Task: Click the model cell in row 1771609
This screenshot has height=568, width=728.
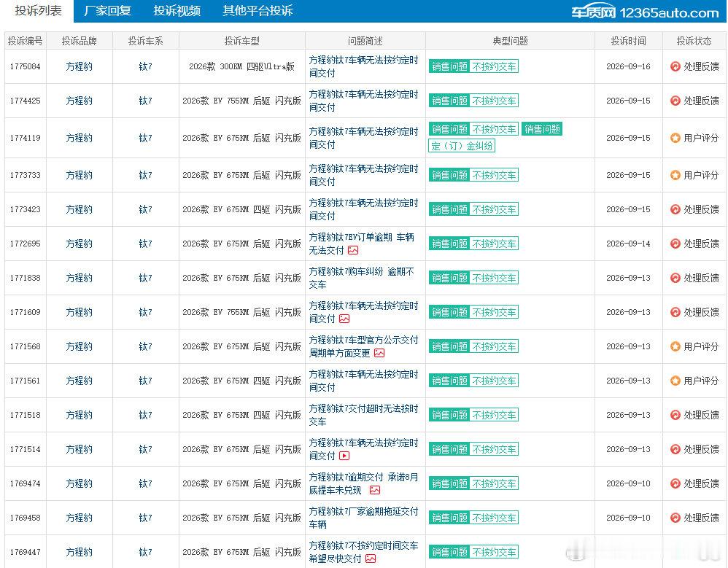Action: click(241, 312)
